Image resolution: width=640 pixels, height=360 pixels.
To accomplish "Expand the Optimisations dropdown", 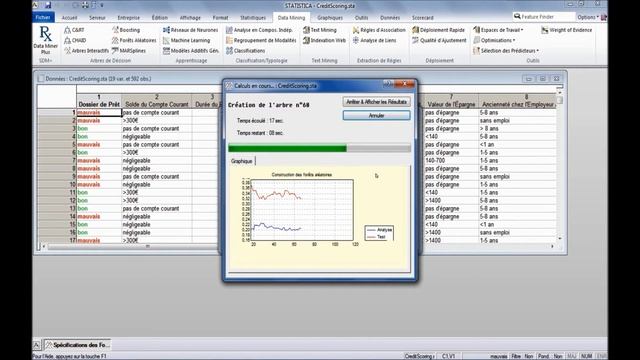I will 494,40.
